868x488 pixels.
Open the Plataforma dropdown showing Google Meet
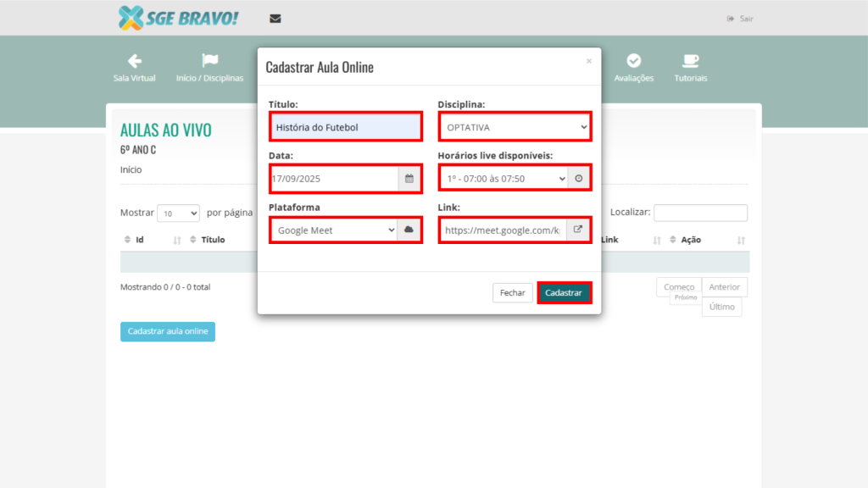click(334, 230)
